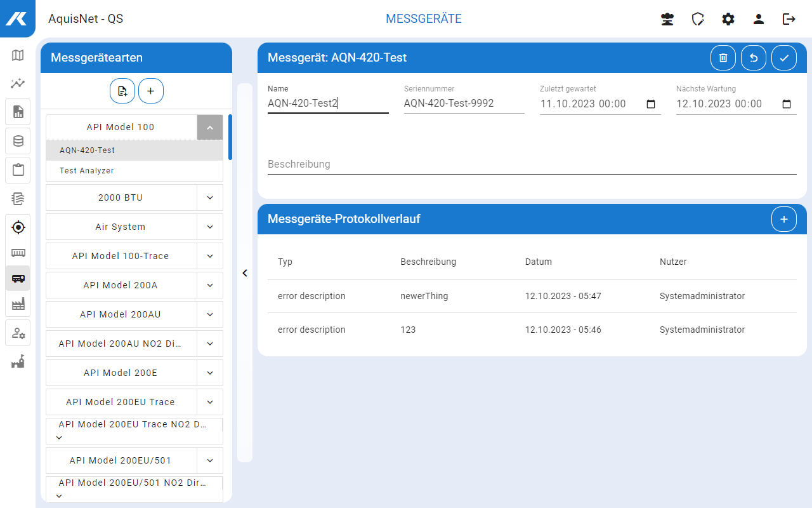
Task: Expand the Air System group
Action: click(210, 227)
